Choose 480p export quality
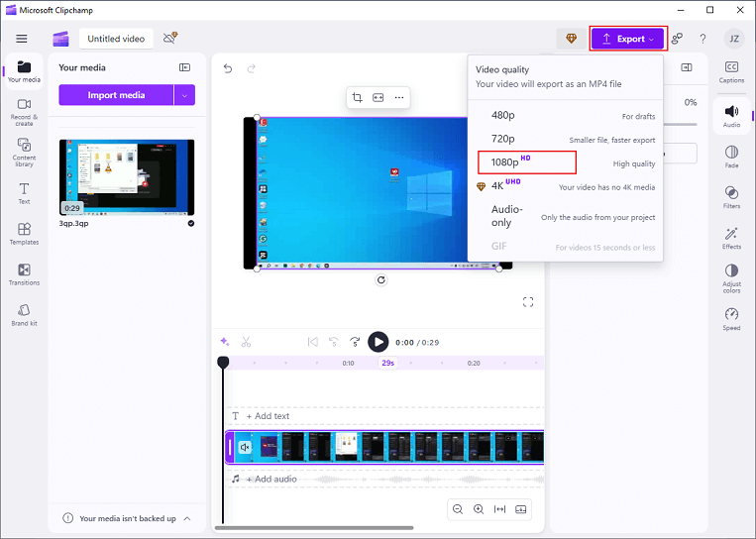This screenshot has width=756, height=539. click(565, 115)
